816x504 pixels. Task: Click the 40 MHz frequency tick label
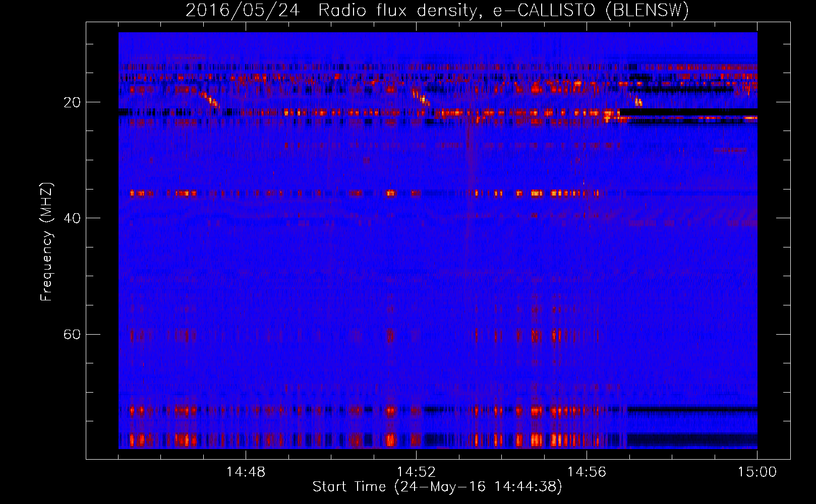(72, 218)
